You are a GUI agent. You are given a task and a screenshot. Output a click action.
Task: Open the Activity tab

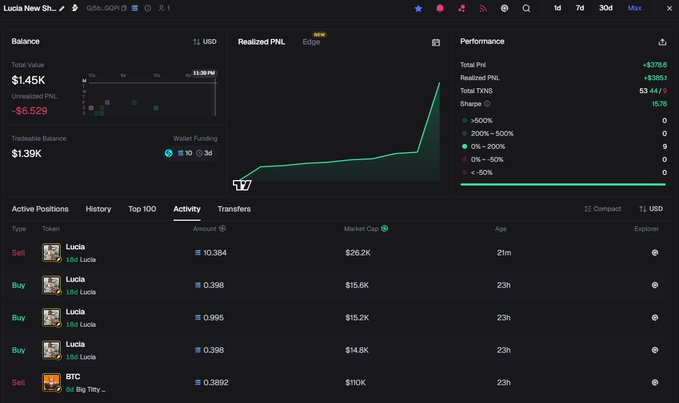(187, 209)
